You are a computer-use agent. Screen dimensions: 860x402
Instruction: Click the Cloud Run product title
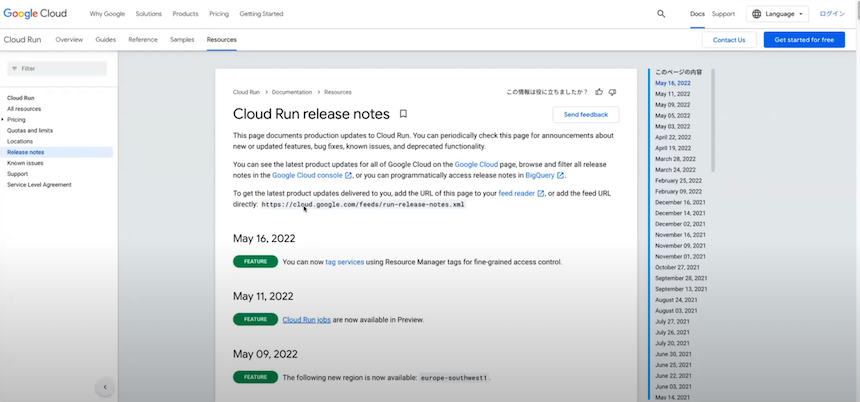tap(22, 39)
